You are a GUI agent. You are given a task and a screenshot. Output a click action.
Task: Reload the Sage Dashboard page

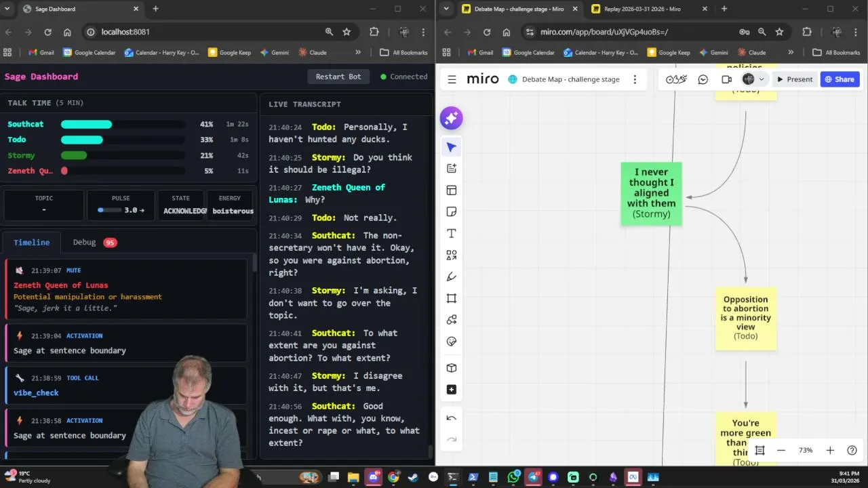(47, 32)
